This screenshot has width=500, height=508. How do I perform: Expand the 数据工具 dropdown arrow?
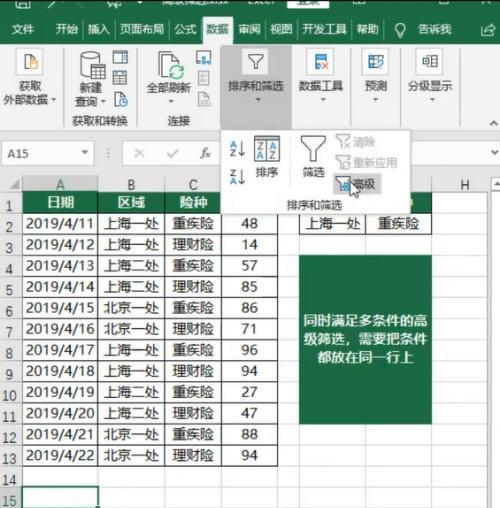(x=323, y=100)
